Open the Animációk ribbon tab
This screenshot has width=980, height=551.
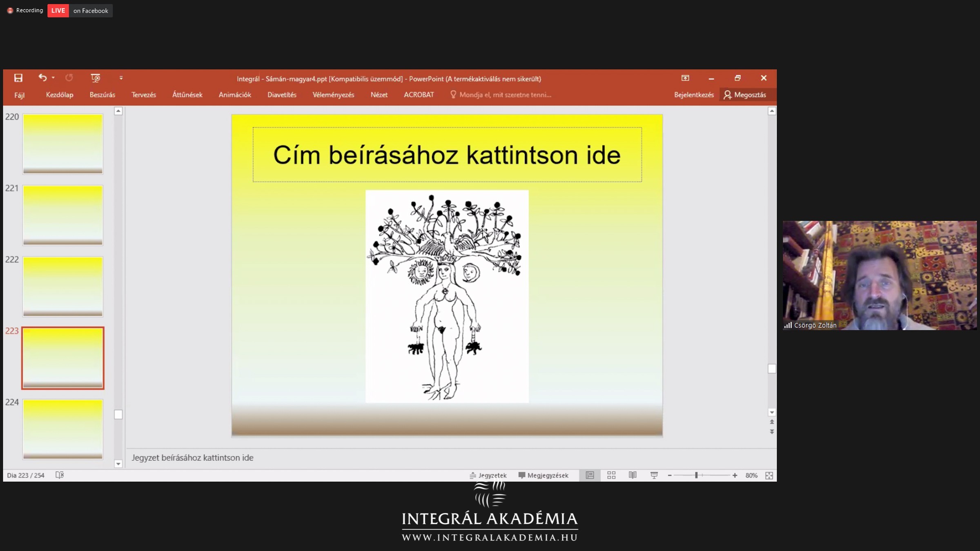235,95
